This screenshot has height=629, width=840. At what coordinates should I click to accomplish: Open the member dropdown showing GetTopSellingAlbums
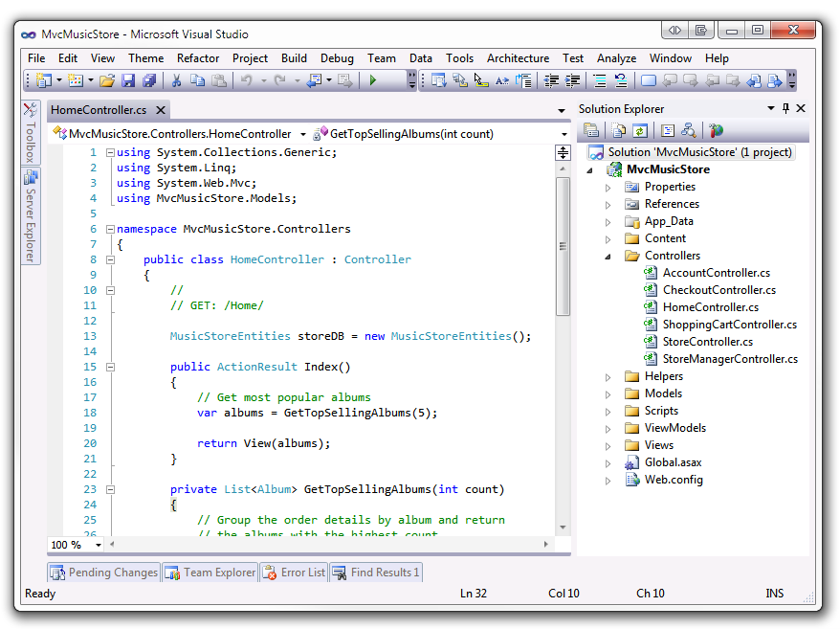tap(564, 134)
